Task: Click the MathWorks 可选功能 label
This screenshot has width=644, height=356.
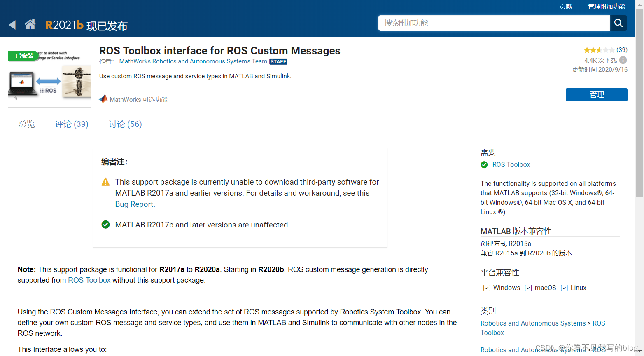Action: (138, 99)
